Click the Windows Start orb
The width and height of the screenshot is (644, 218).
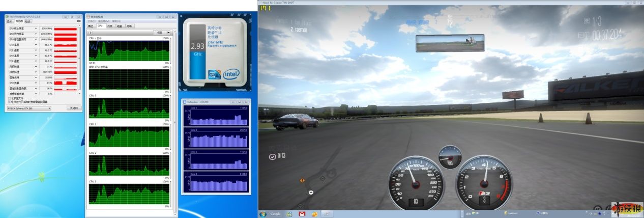point(264,213)
